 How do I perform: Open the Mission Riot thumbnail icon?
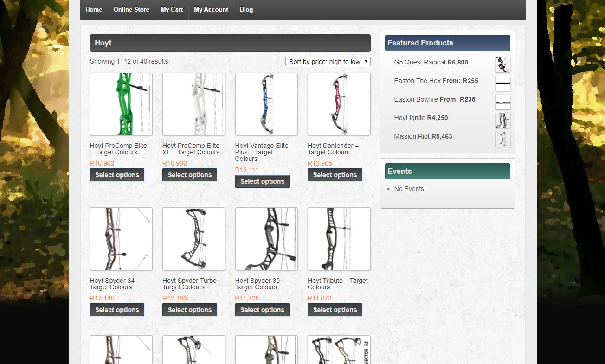(x=502, y=139)
